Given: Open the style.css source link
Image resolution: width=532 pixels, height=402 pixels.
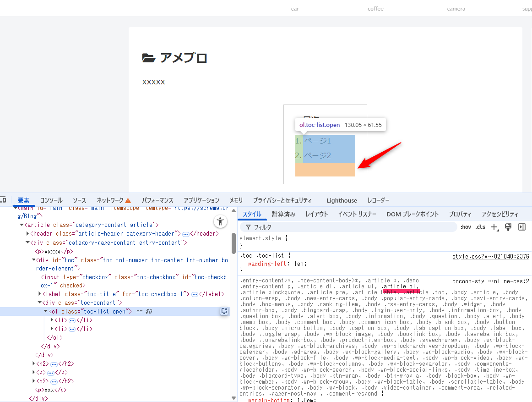Looking at the screenshot, I should tap(490, 257).
